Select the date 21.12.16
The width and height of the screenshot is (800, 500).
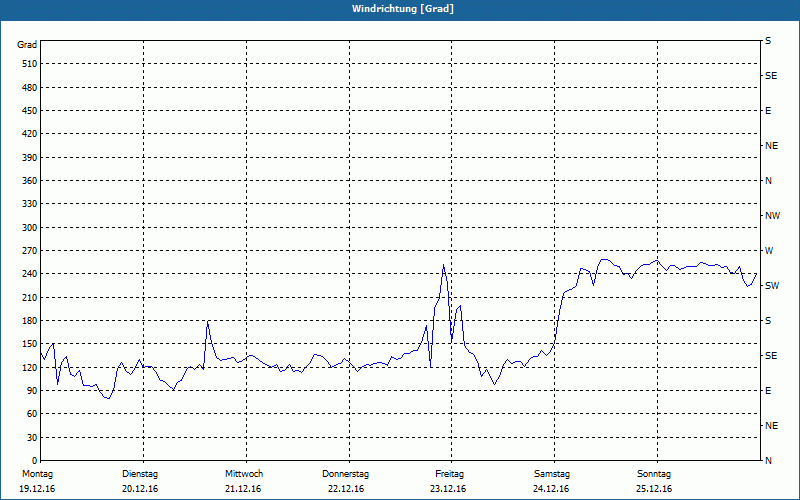(x=243, y=489)
